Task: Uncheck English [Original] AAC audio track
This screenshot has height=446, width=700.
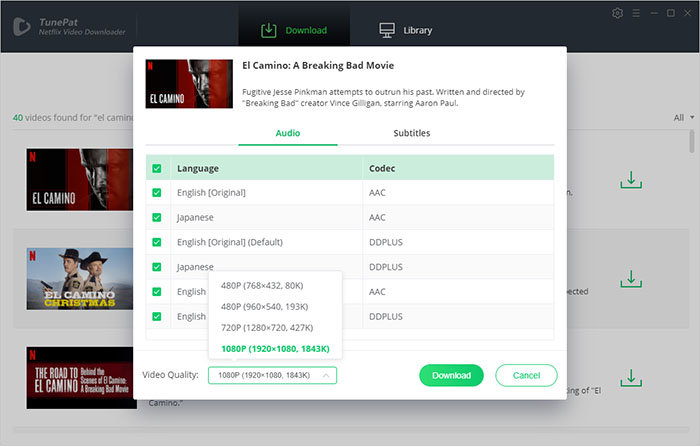Action: [157, 192]
